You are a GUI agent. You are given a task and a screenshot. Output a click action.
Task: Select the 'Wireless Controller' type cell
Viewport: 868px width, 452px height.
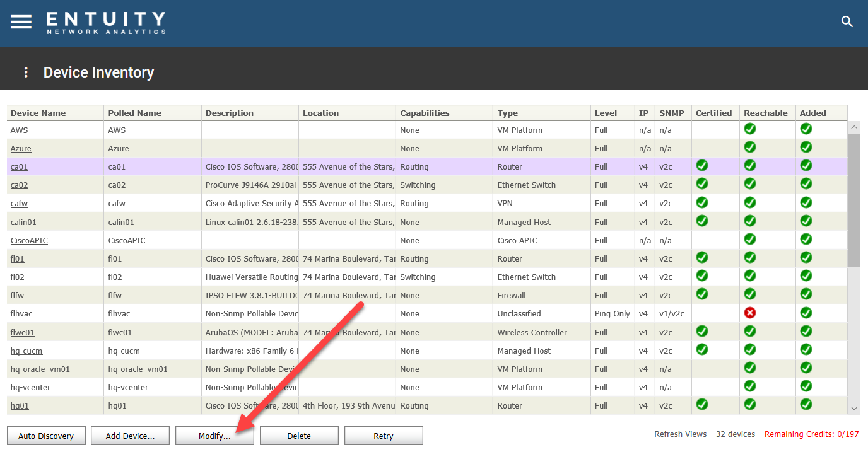click(x=541, y=333)
